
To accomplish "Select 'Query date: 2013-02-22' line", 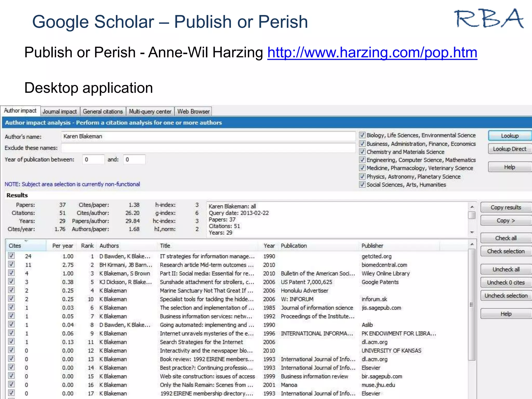I will point(239,213).
